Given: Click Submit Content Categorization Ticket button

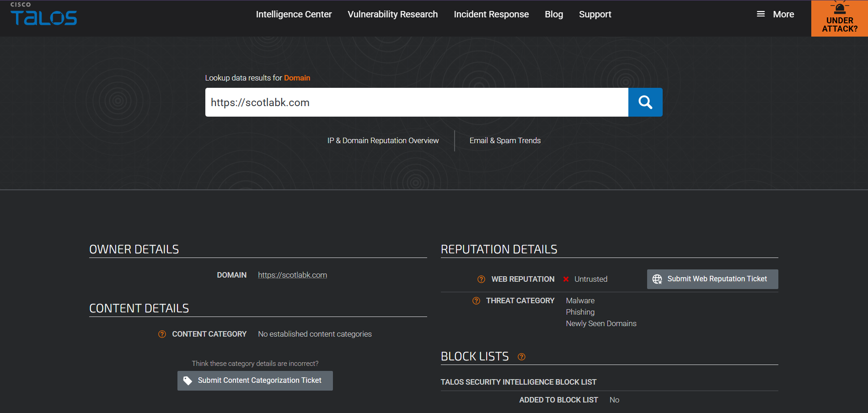Looking at the screenshot, I should (255, 381).
